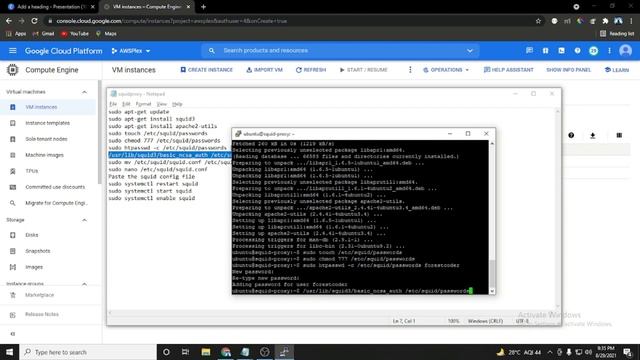The height and width of the screenshot is (360, 640).
Task: Open the AWSPlex project selector dropdown
Action: click(x=131, y=51)
